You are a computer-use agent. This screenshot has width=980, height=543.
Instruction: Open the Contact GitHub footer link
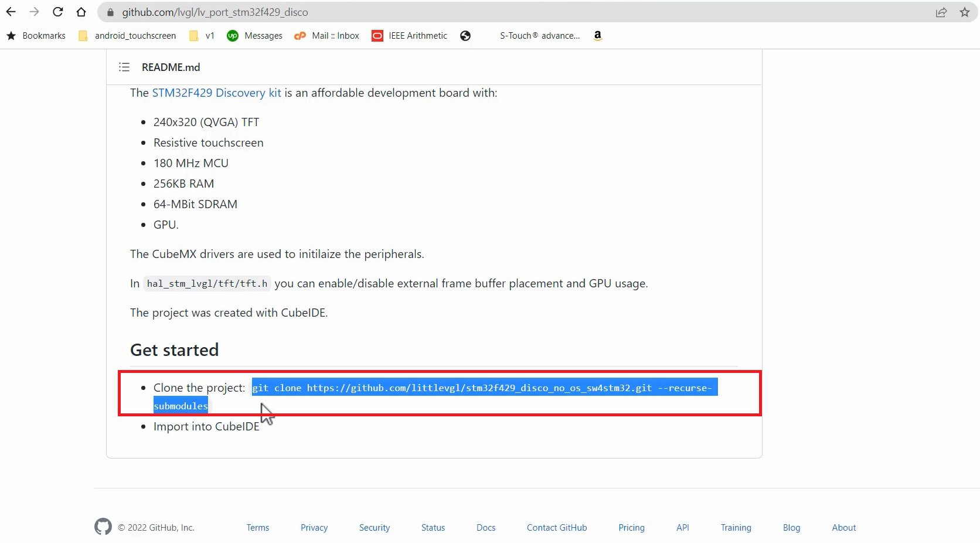pos(557,528)
